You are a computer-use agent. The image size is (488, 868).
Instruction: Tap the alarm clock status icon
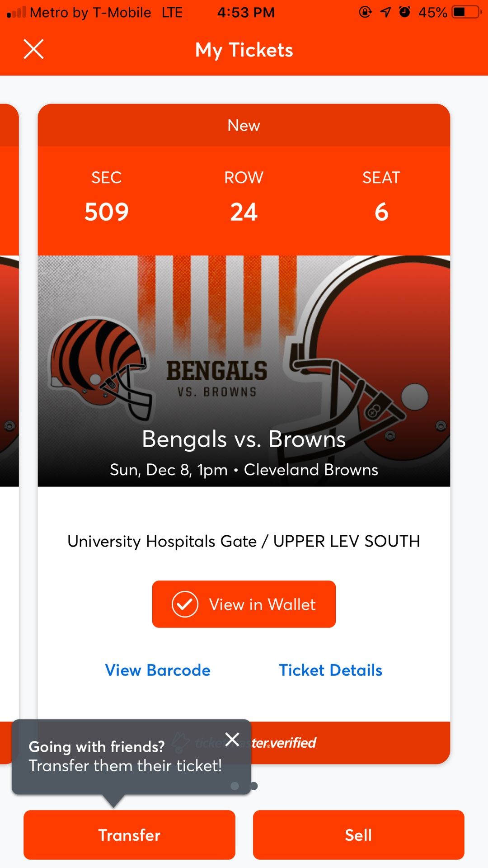tap(405, 12)
